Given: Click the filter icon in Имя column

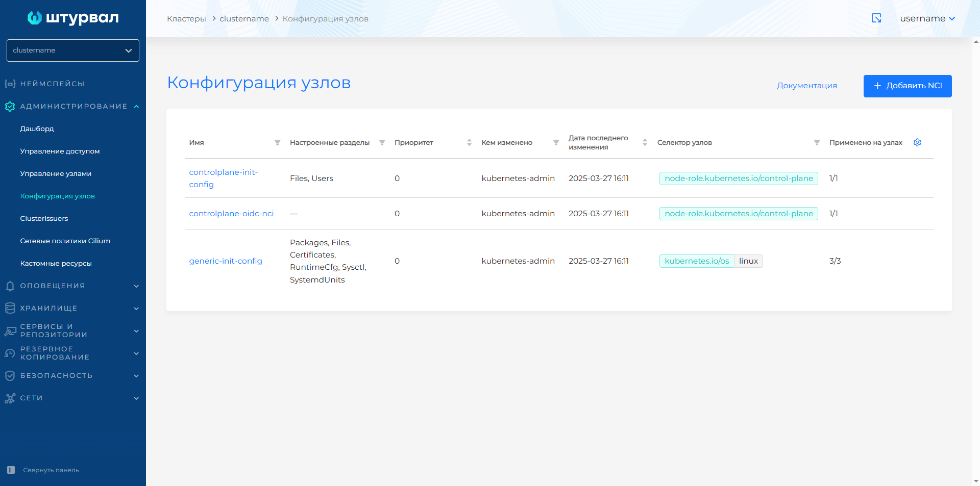Looking at the screenshot, I should (277, 143).
